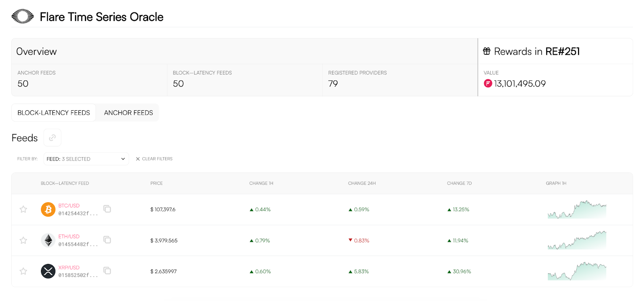This screenshot has height=301, width=644.
Task: Click the Registered Providers label
Action: pos(357,73)
